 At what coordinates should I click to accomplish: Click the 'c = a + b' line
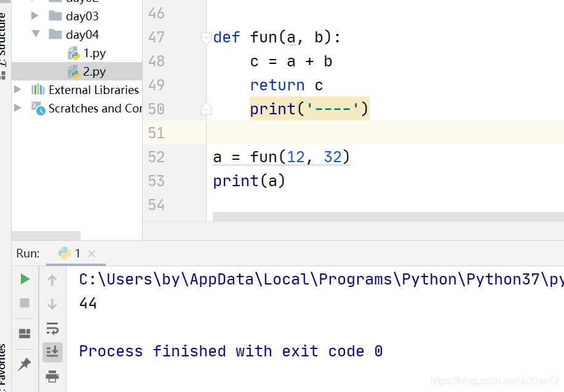(x=291, y=61)
